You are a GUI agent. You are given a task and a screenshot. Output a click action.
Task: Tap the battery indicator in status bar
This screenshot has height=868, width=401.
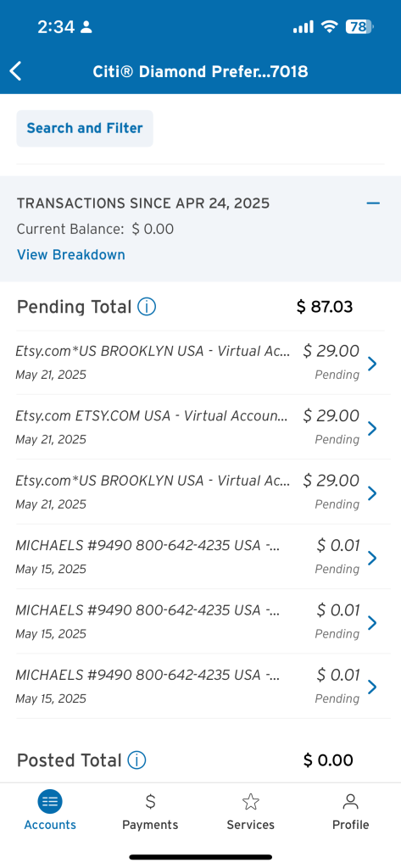coord(359,26)
